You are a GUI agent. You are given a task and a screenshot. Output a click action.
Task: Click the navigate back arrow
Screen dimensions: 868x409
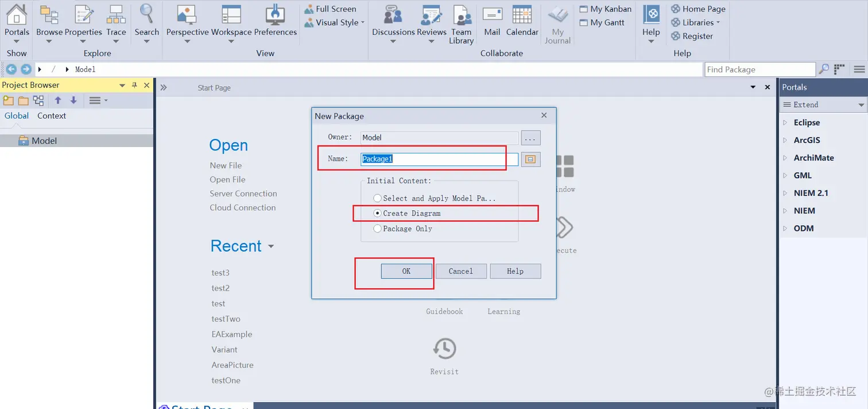click(11, 69)
